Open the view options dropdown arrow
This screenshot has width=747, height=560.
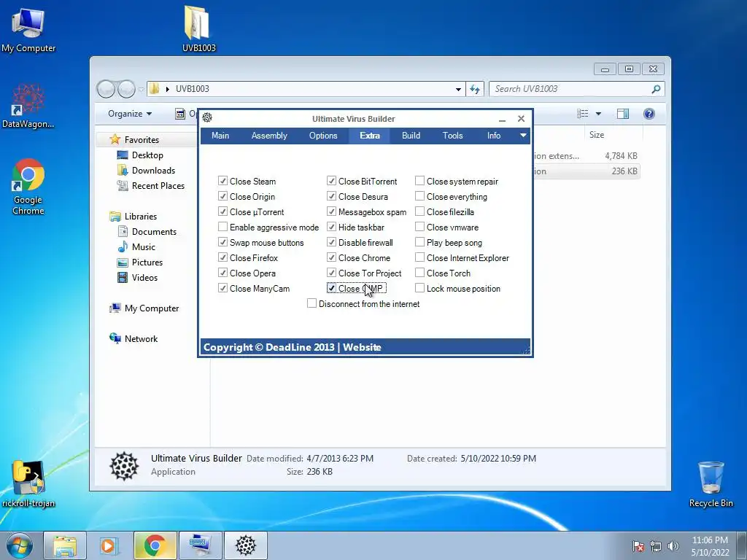coord(598,114)
